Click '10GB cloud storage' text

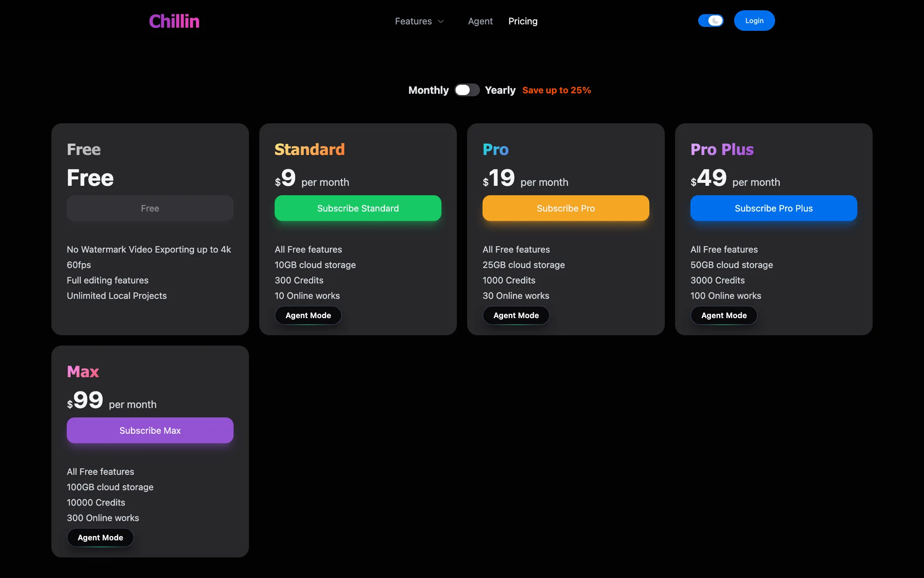(315, 265)
